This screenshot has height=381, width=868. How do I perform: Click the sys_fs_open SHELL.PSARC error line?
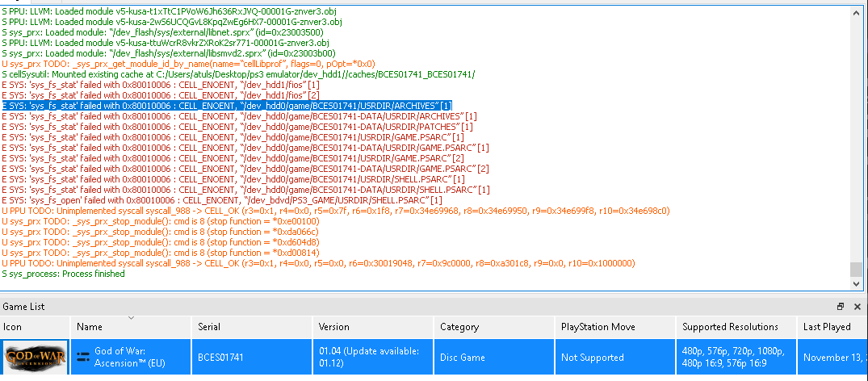pyautogui.click(x=222, y=200)
